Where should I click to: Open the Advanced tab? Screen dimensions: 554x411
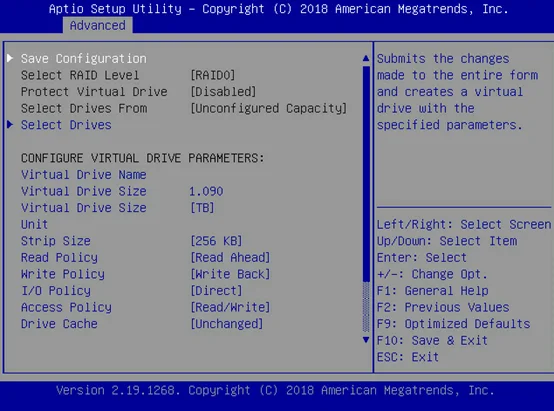(98, 25)
